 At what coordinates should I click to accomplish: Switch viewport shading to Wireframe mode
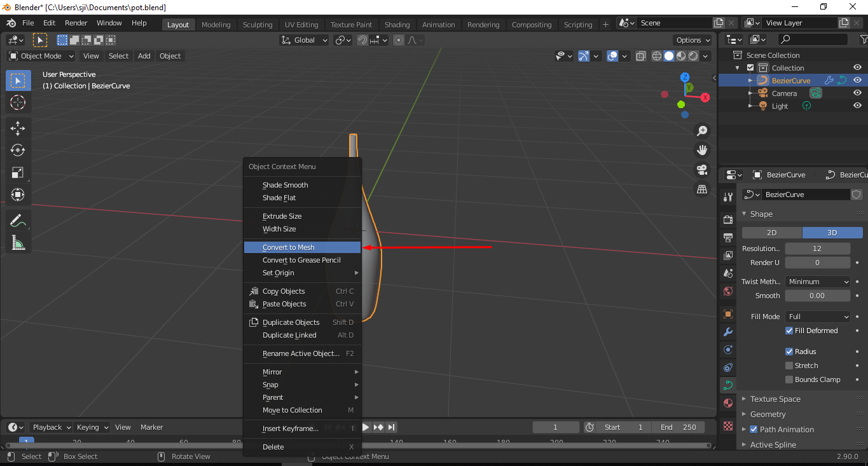pyautogui.click(x=656, y=56)
